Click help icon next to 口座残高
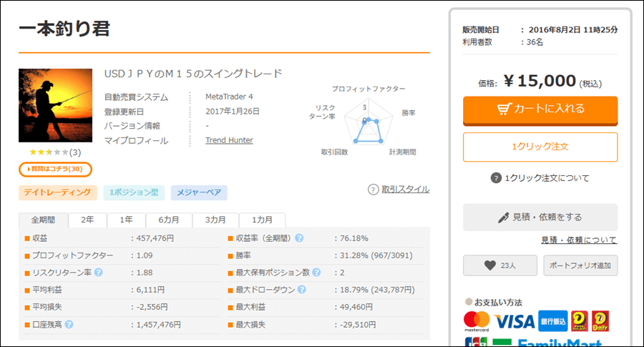644x347 pixels. tap(69, 324)
